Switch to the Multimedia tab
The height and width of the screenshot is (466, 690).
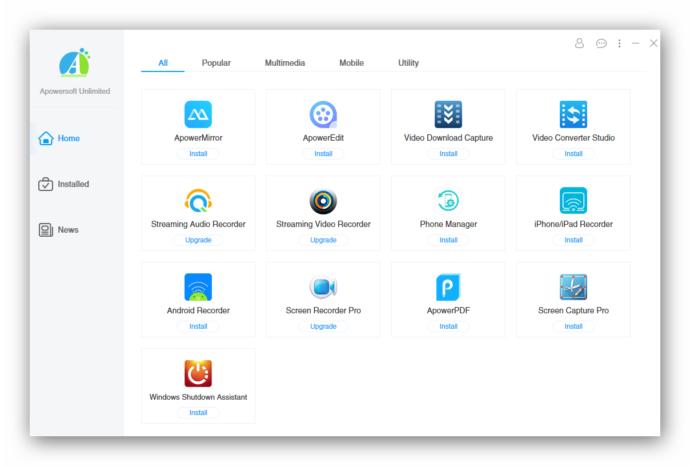[x=285, y=63]
